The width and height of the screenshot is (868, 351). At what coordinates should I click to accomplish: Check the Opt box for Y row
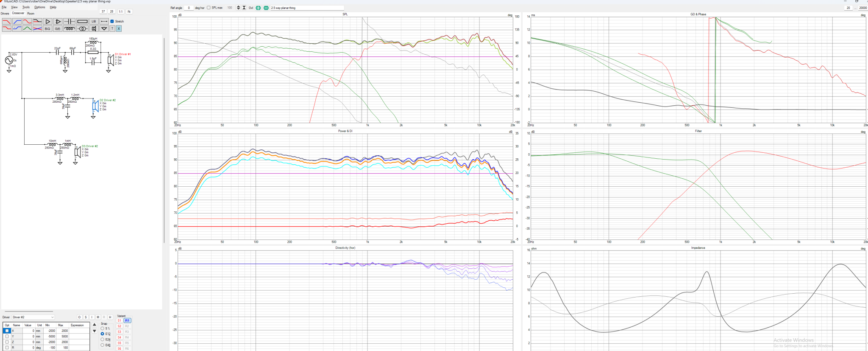coord(7,336)
